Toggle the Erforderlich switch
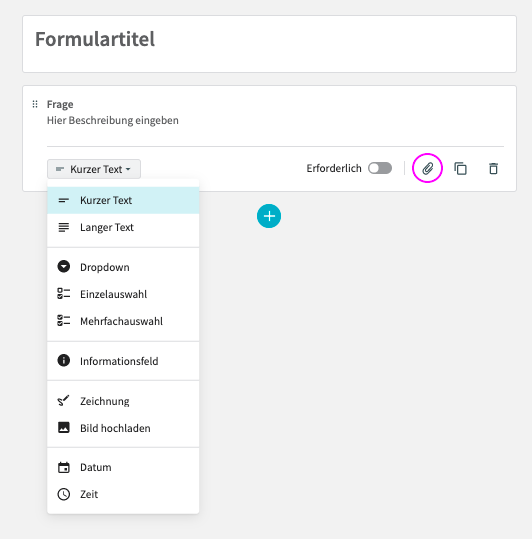The height and width of the screenshot is (539, 532). (380, 168)
